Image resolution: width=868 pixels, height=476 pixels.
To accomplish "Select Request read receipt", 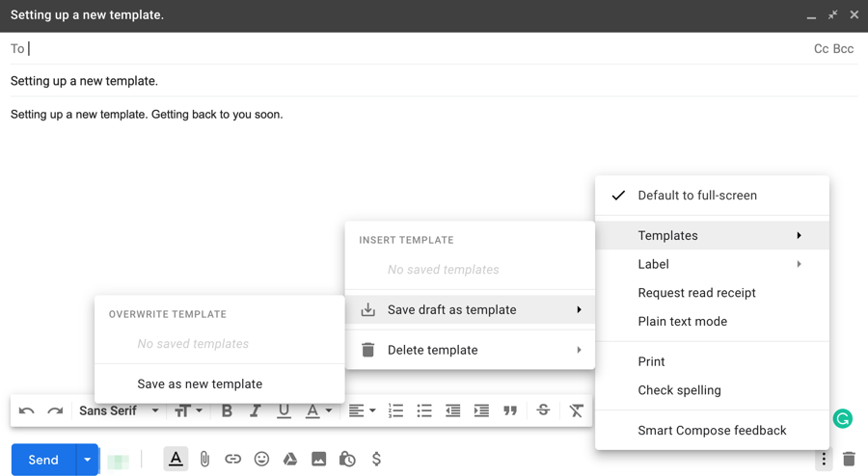I will (x=712, y=293).
